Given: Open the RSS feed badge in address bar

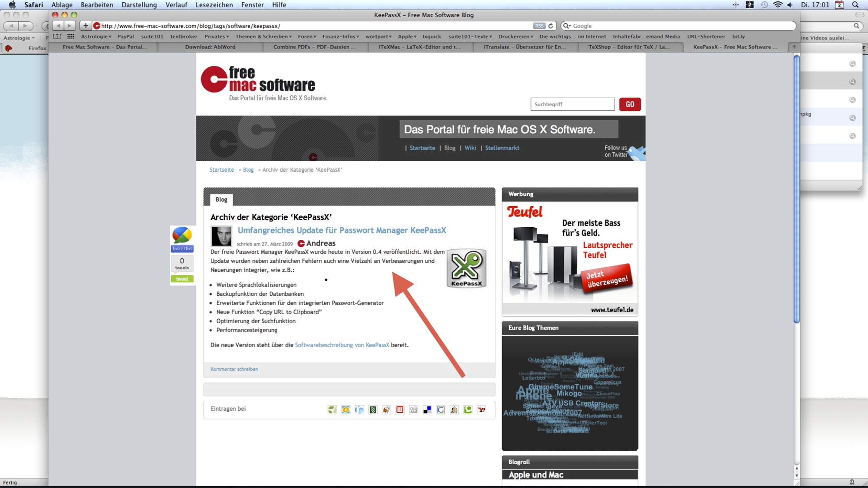Looking at the screenshot, I should 539,26.
